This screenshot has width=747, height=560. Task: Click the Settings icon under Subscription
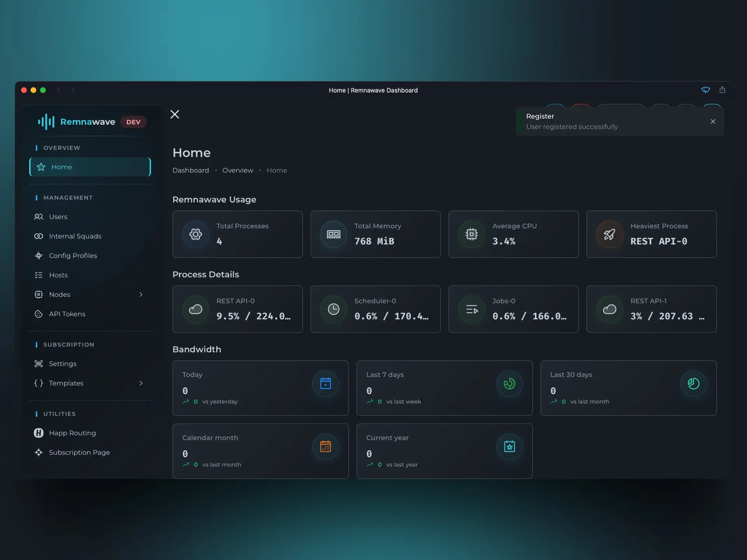(x=39, y=364)
